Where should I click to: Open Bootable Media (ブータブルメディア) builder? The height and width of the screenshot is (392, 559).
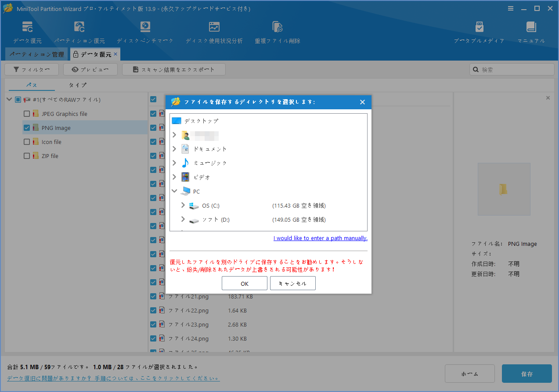click(x=479, y=32)
